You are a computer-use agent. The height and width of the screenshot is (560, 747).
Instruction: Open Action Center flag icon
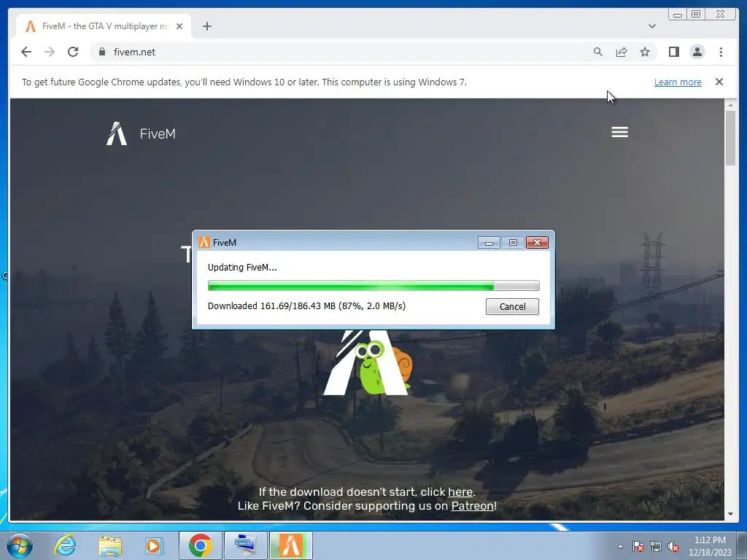point(638,546)
